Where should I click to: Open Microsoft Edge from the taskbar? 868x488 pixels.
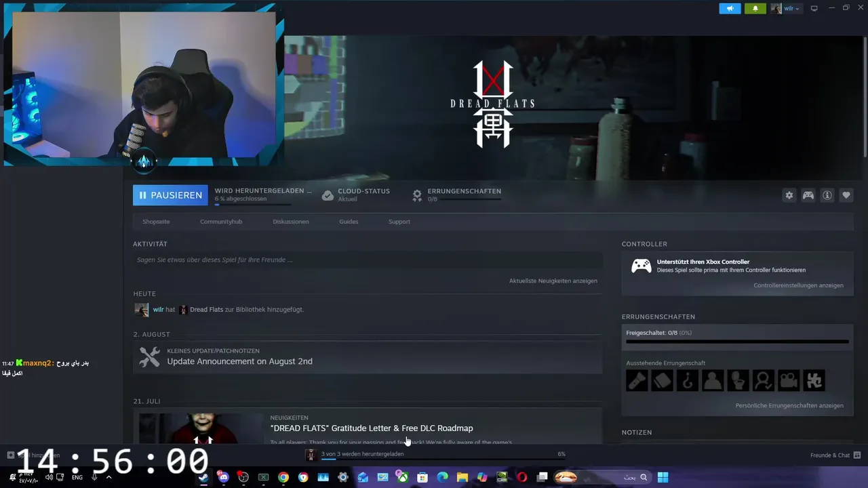point(443,477)
